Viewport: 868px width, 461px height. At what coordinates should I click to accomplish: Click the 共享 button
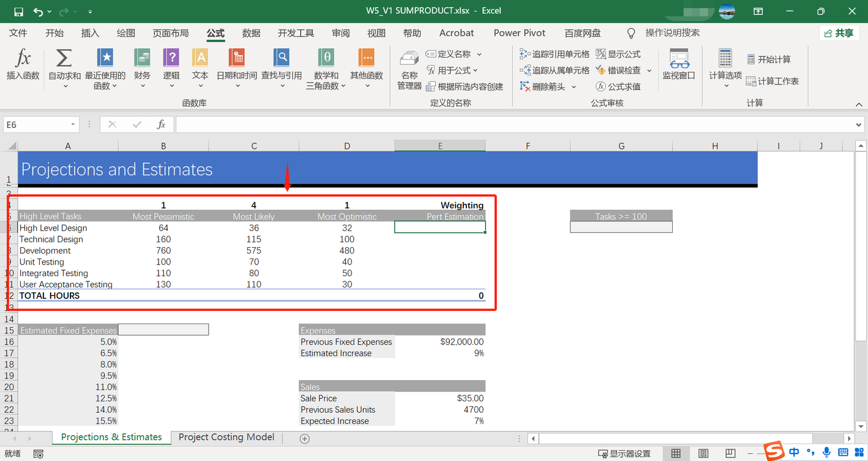click(x=840, y=33)
